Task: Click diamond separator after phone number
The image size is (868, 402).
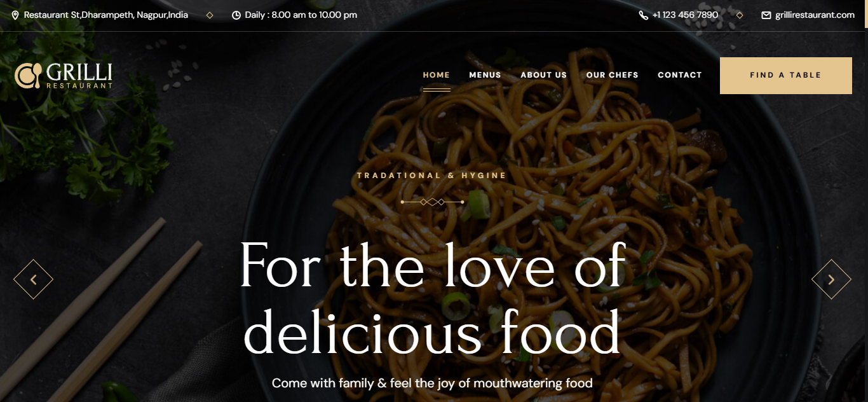Action: [740, 15]
